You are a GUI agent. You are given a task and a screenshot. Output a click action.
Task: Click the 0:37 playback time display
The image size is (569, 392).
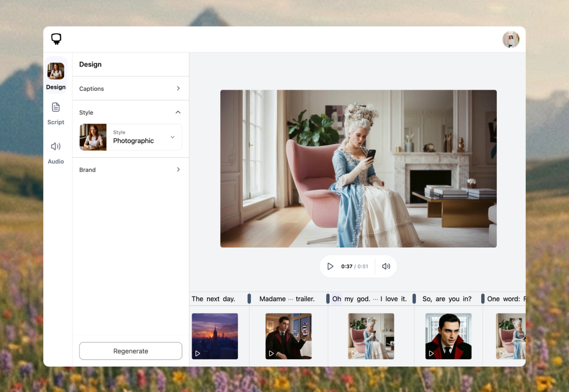[347, 266]
